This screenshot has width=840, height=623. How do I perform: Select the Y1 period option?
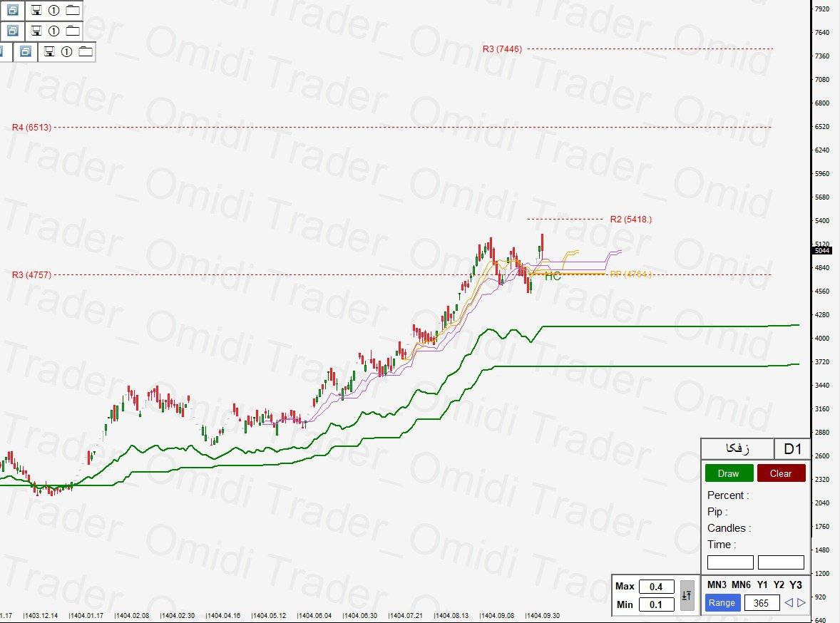[762, 585]
